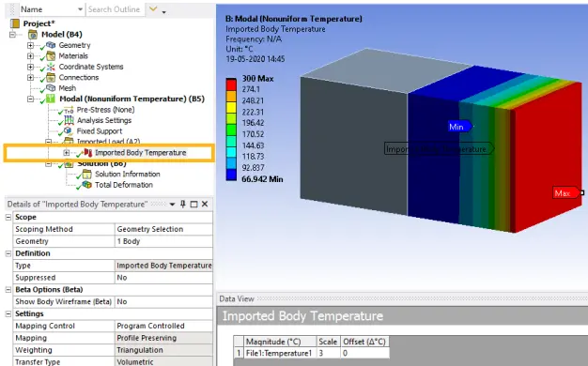This screenshot has width=588, height=366.
Task: Expand the Materials node
Action: 30,56
